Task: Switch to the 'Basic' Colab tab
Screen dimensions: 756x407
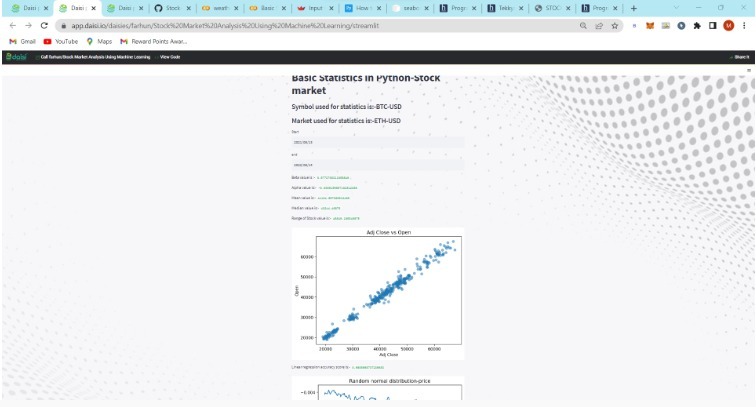Action: point(268,8)
